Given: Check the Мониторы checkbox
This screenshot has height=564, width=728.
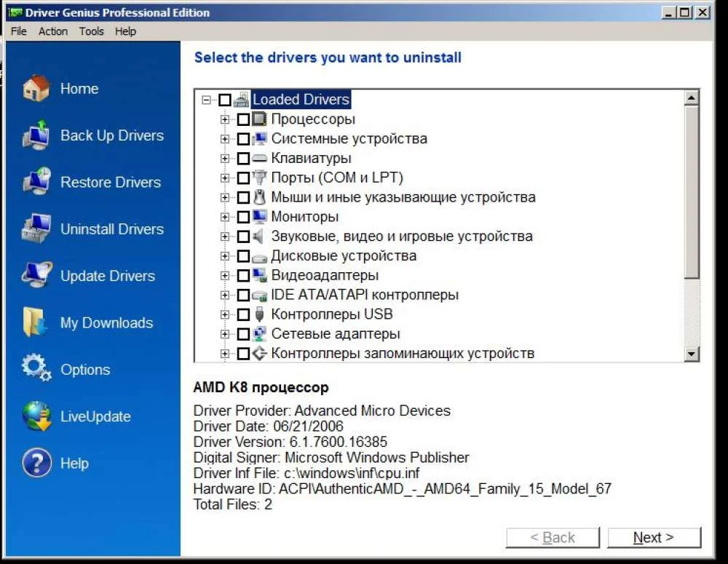Looking at the screenshot, I should (x=243, y=217).
